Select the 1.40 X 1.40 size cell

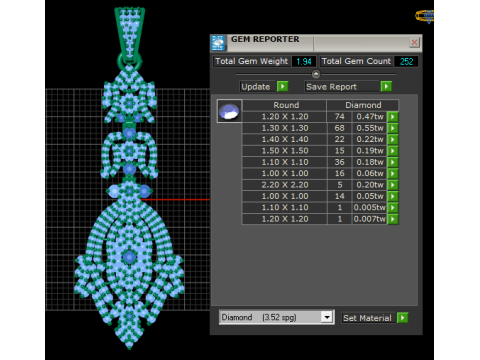coord(284,139)
